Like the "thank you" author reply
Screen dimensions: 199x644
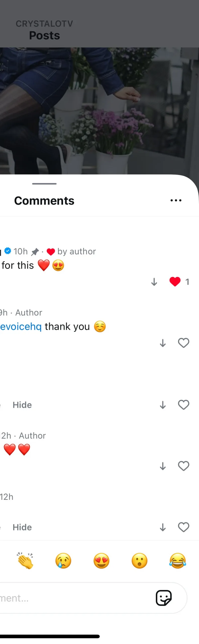[x=183, y=343]
